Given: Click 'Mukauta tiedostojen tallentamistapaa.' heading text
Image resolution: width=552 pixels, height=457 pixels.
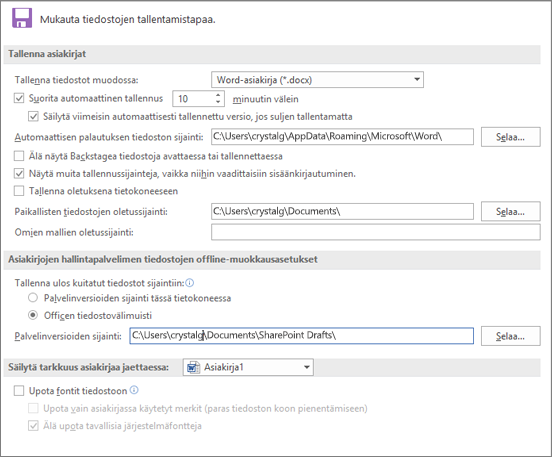Looking at the screenshot, I should pos(127,19).
